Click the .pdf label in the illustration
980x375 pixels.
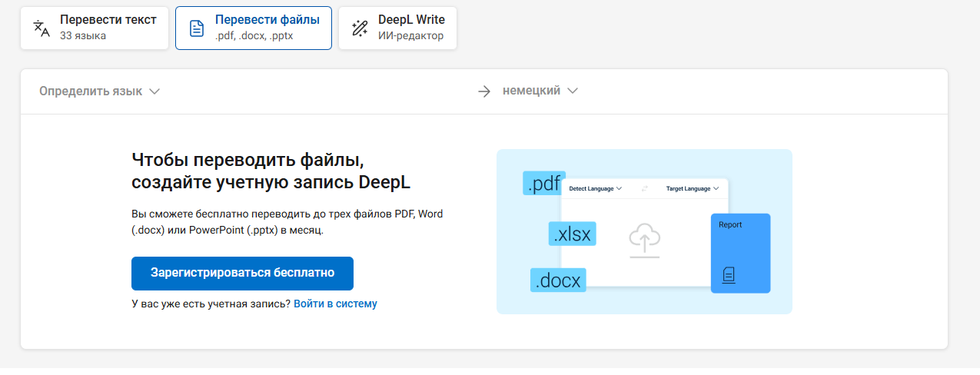point(544,184)
